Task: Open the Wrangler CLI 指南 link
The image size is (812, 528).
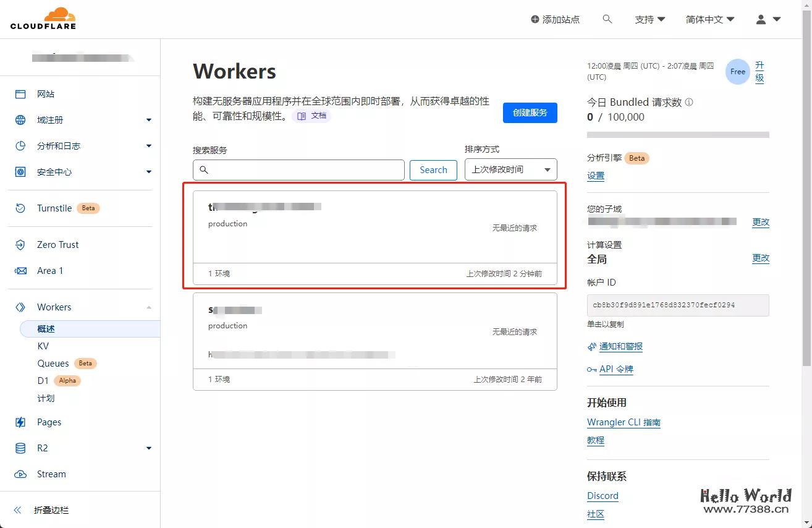Action: click(x=624, y=422)
